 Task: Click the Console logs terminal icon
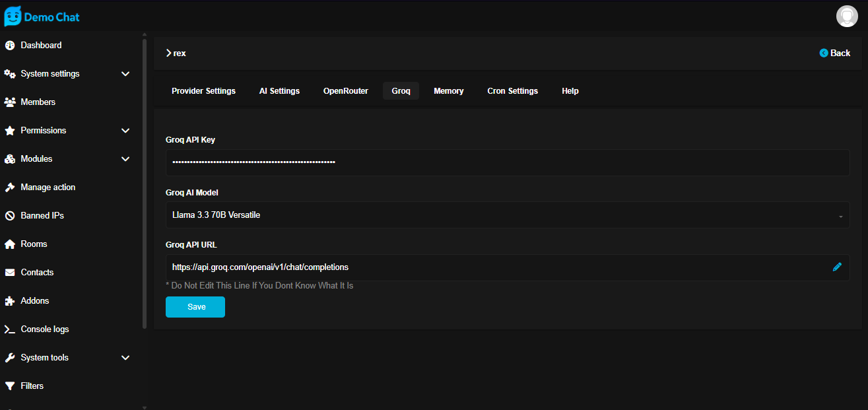coord(10,329)
